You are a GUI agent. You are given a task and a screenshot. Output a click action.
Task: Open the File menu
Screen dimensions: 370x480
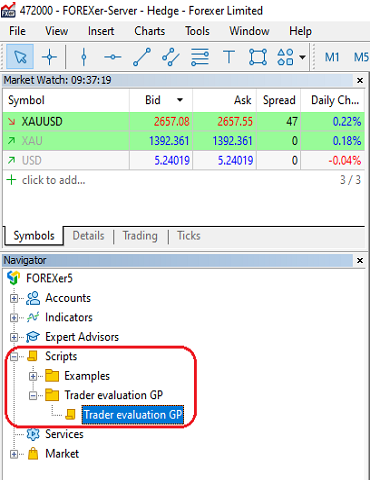click(17, 31)
